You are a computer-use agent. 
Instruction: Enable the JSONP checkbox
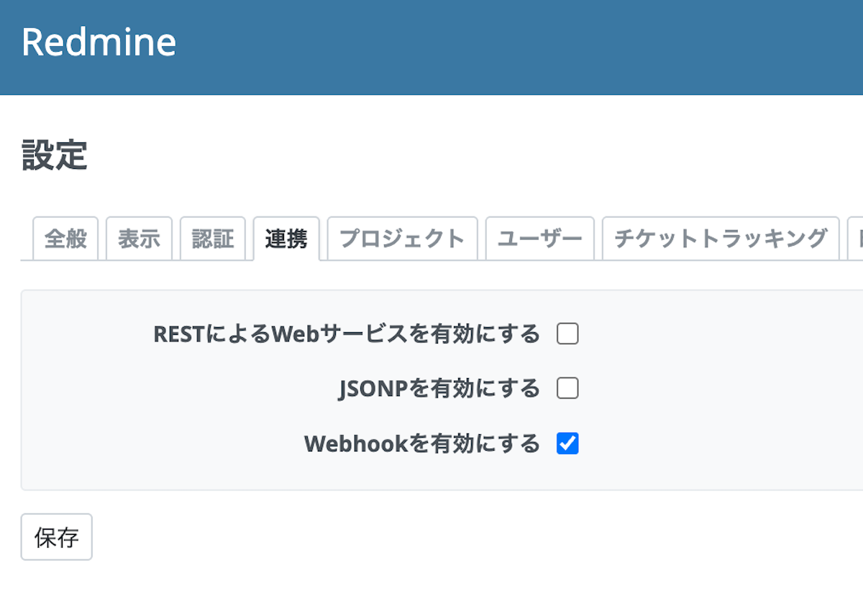coord(567,389)
